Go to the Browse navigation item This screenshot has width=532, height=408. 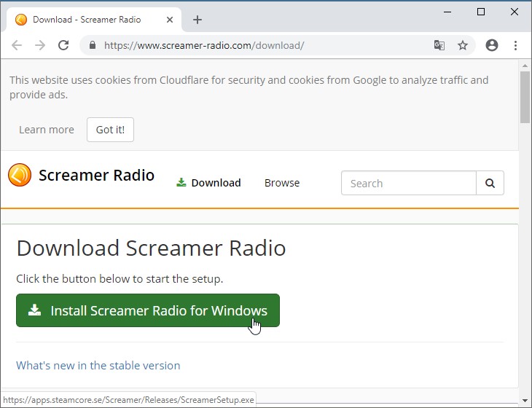point(282,183)
